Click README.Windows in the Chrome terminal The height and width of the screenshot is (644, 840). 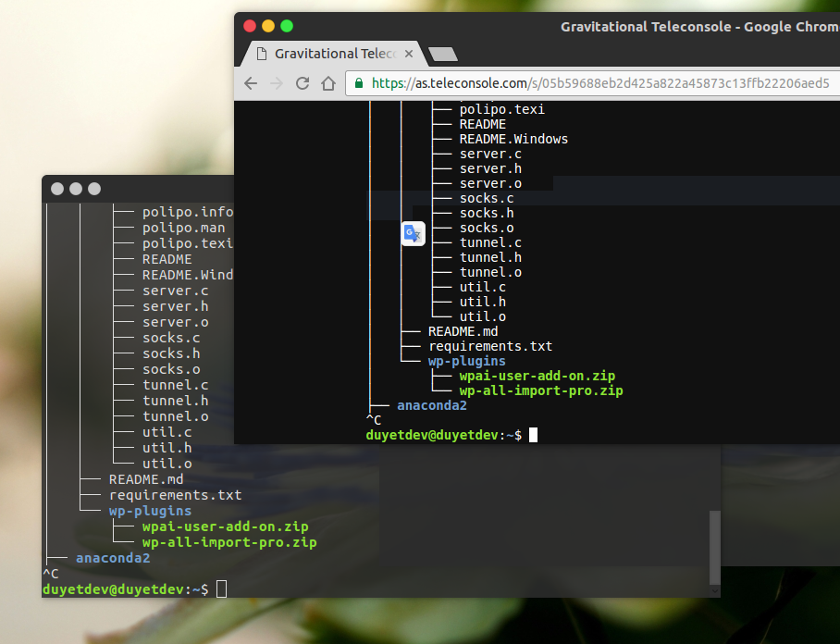[513, 139]
